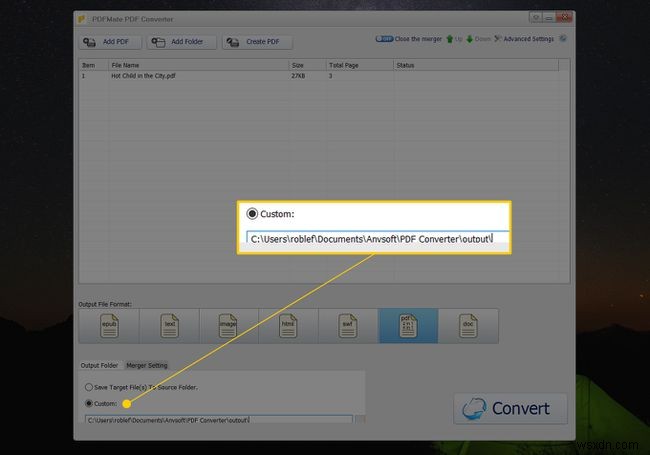
Task: Toggle the Close the merger switch
Action: (x=384, y=39)
